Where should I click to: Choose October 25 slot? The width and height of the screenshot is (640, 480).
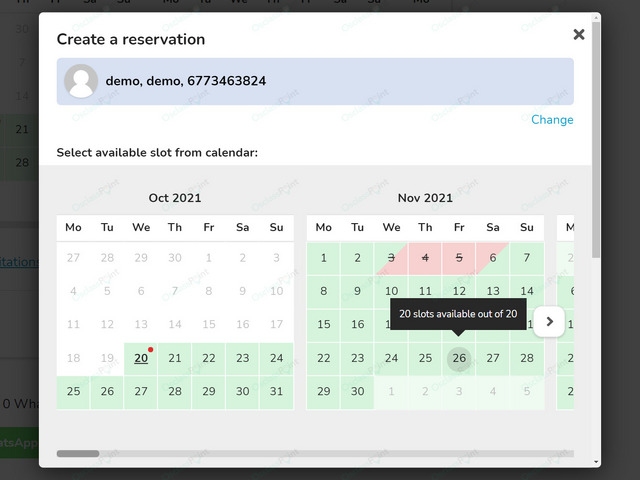tap(73, 392)
